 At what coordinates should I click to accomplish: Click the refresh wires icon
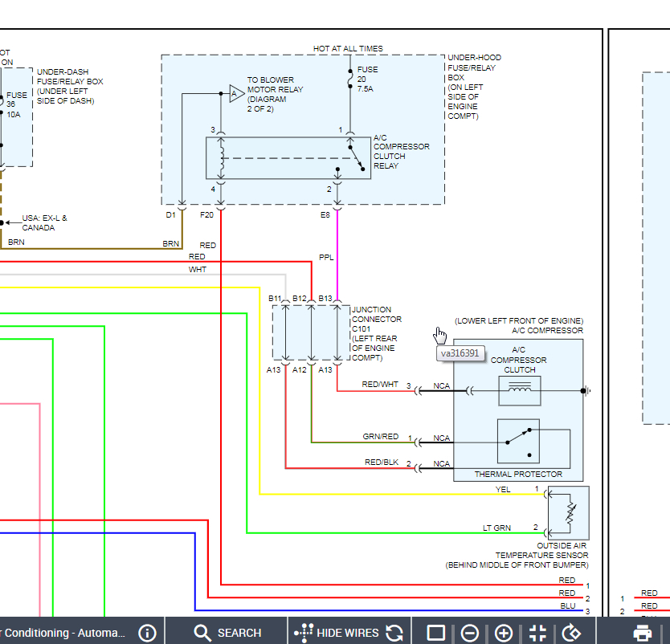(x=394, y=633)
